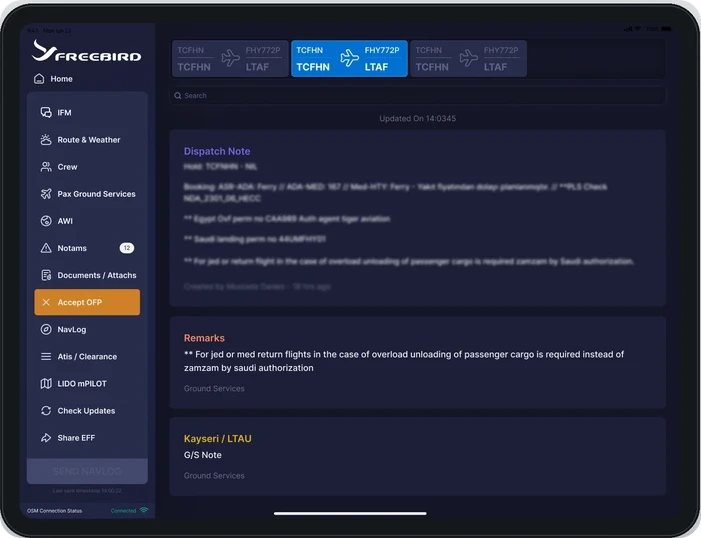Viewport: 701px width, 538px height.
Task: Click the Check Updates refresh icon
Action: [x=46, y=411]
